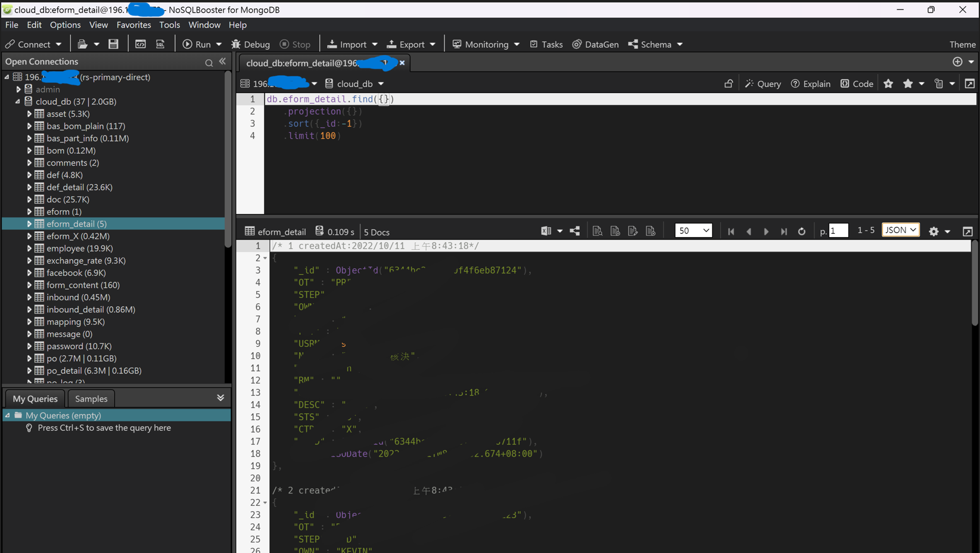Add a new tab with plus icon

click(957, 61)
